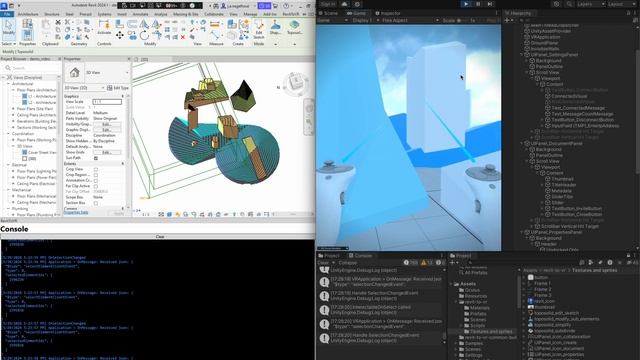Select the Textures and sprites folder in Unity Project
640x360 pixels.
[x=491, y=331]
